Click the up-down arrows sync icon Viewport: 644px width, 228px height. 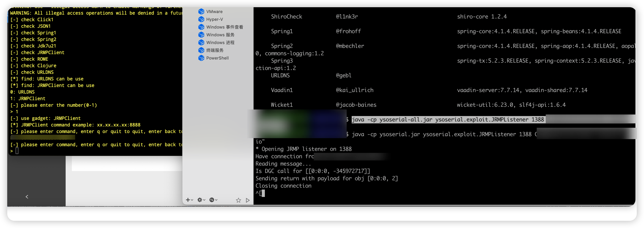pos(211,200)
